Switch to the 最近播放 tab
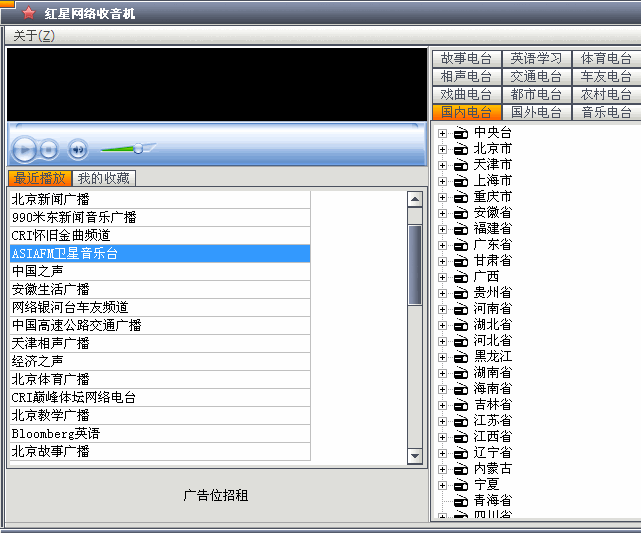641x533 pixels. [x=40, y=178]
